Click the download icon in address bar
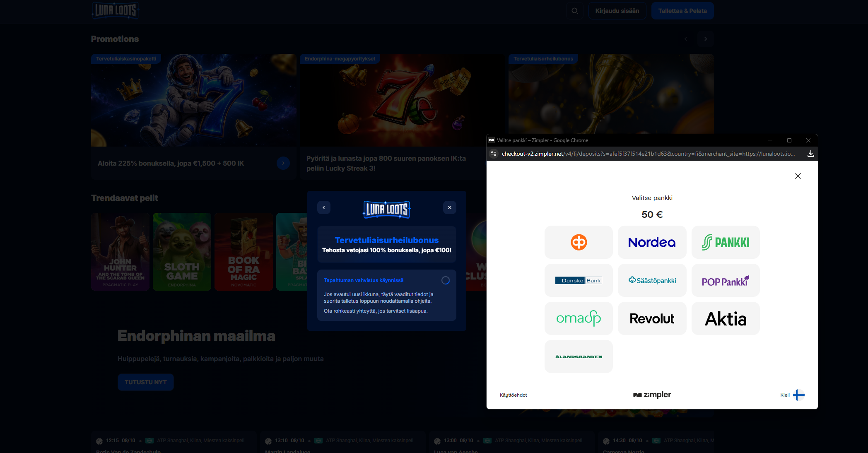This screenshot has width=868, height=453. (810, 154)
